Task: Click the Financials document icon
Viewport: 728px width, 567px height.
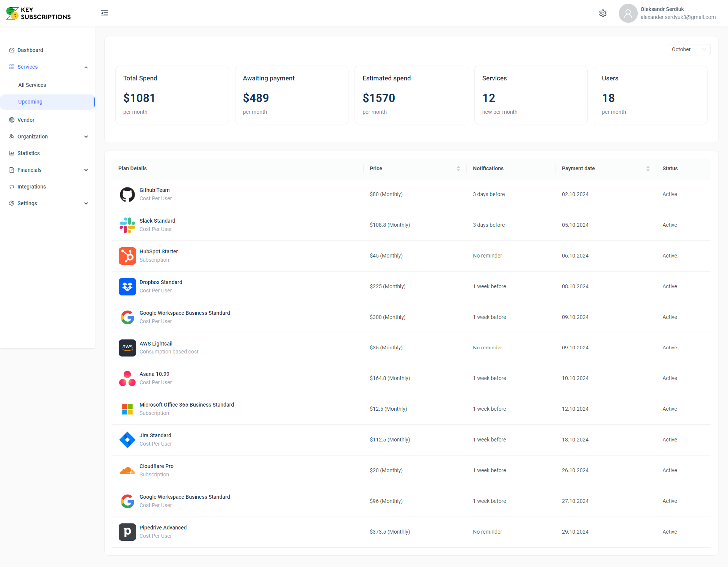Action: tap(12, 170)
